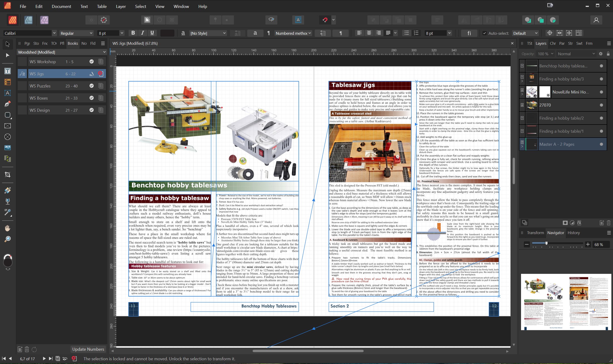This screenshot has height=364, width=613.
Task: Uncheck the Auto-select checkbox
Action: (x=484, y=33)
